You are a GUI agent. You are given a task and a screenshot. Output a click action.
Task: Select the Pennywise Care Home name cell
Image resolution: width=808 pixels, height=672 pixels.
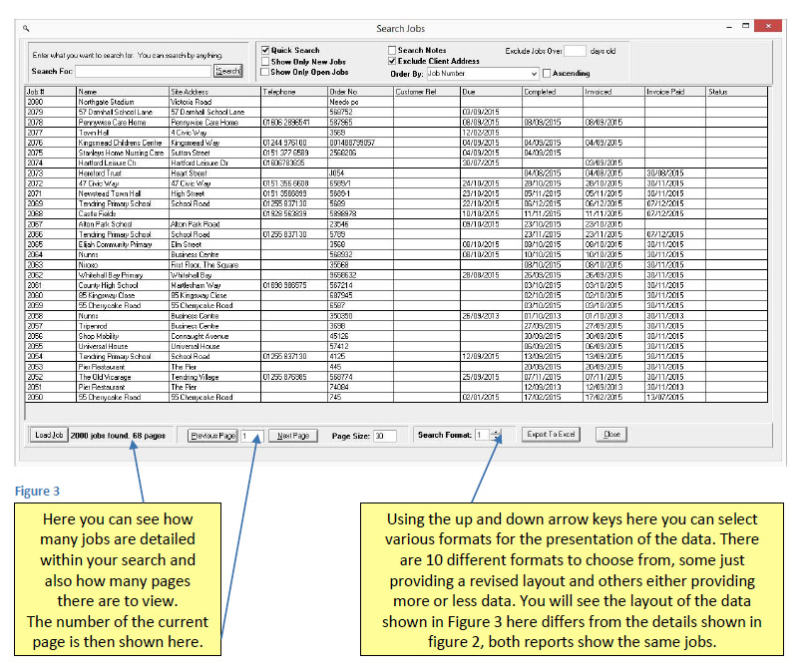click(123, 123)
